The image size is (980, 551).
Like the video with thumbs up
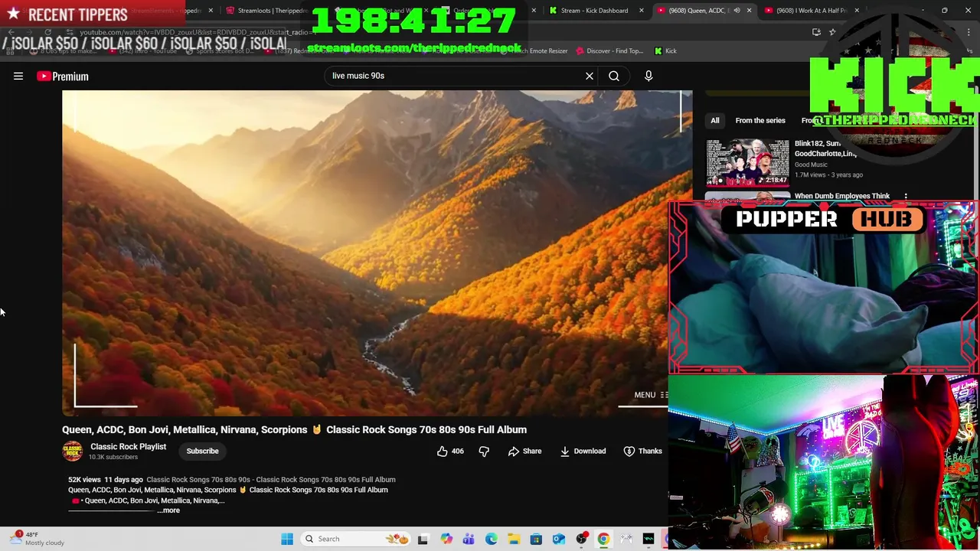click(450, 451)
